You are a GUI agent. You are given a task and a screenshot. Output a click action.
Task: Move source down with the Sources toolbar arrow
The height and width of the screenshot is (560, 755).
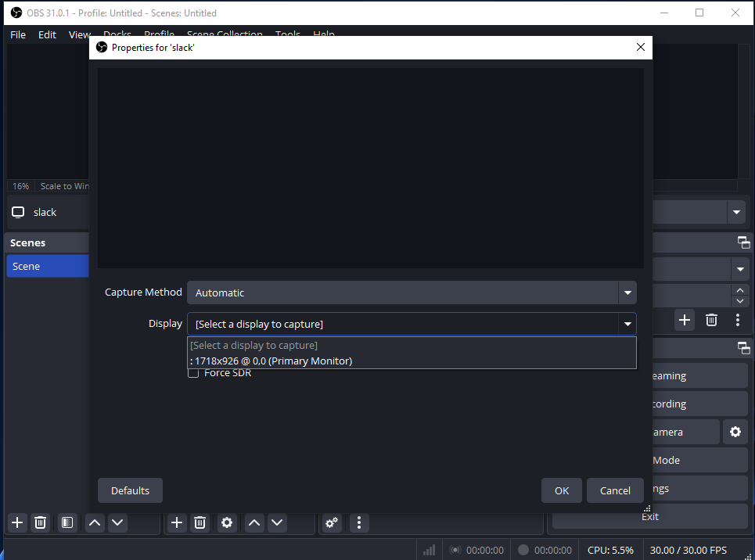point(277,522)
